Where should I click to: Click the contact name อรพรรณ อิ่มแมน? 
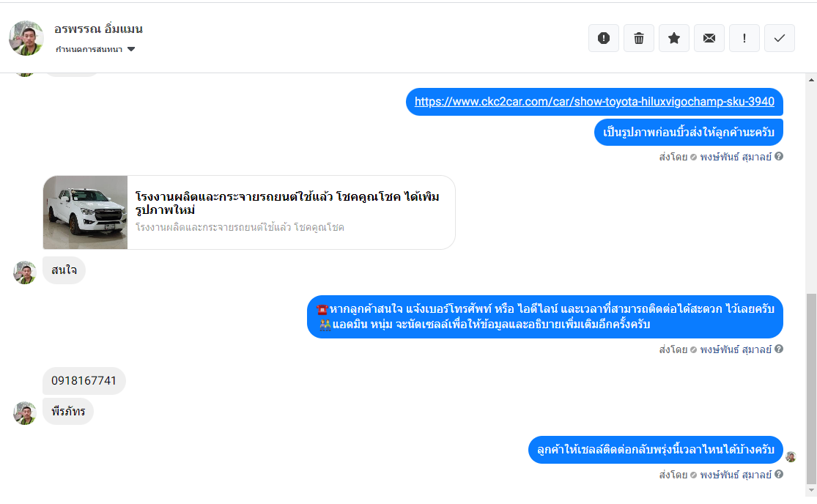pos(98,29)
